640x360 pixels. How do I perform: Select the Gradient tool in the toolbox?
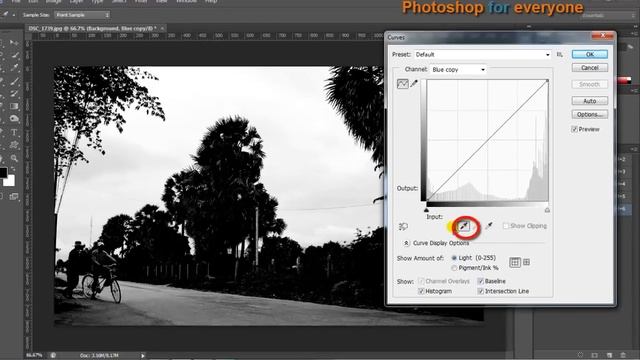(x=14, y=106)
